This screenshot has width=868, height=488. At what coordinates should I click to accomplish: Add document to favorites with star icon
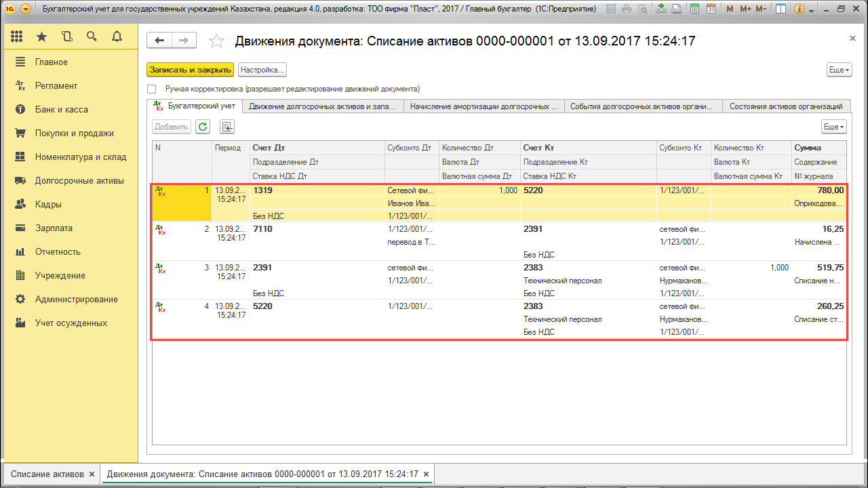(216, 41)
